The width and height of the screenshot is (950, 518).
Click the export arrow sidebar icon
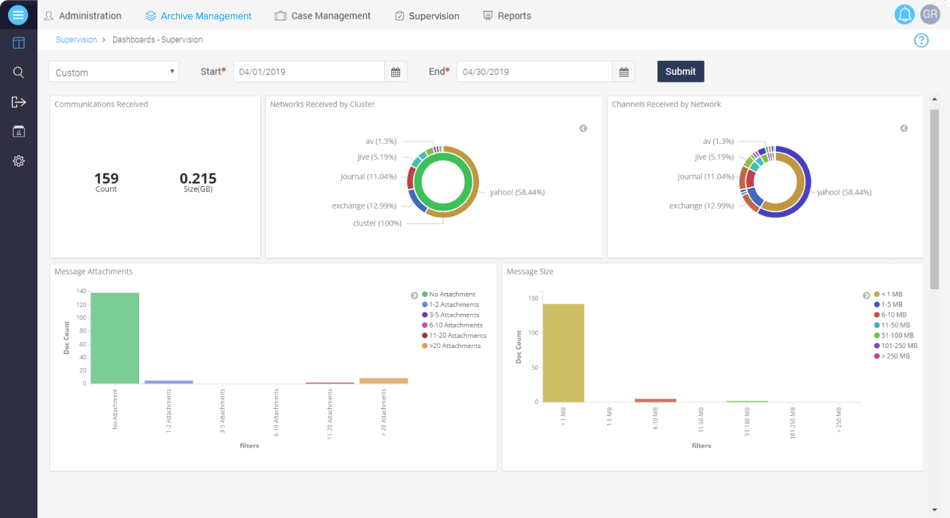point(18,102)
